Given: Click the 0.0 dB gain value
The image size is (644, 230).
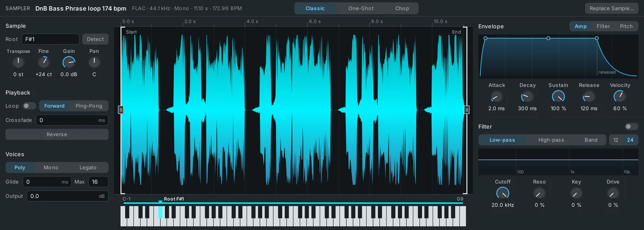Looking at the screenshot, I should pyautogui.click(x=69, y=74).
